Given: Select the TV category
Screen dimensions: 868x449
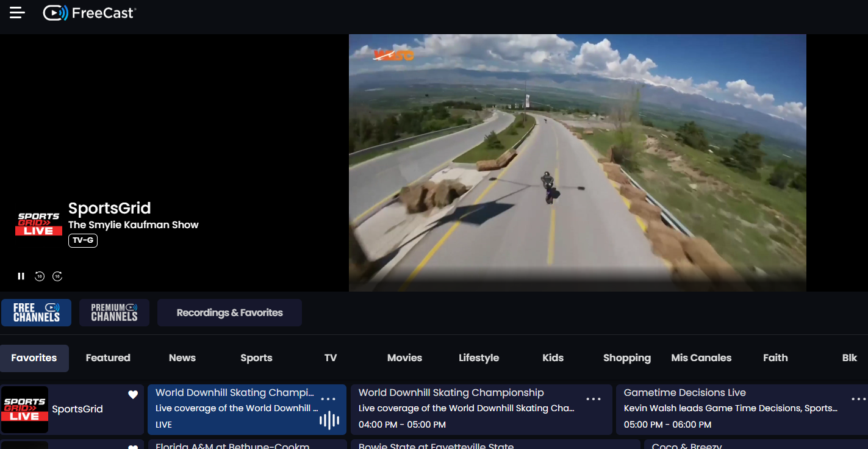Looking at the screenshot, I should pos(331,358).
